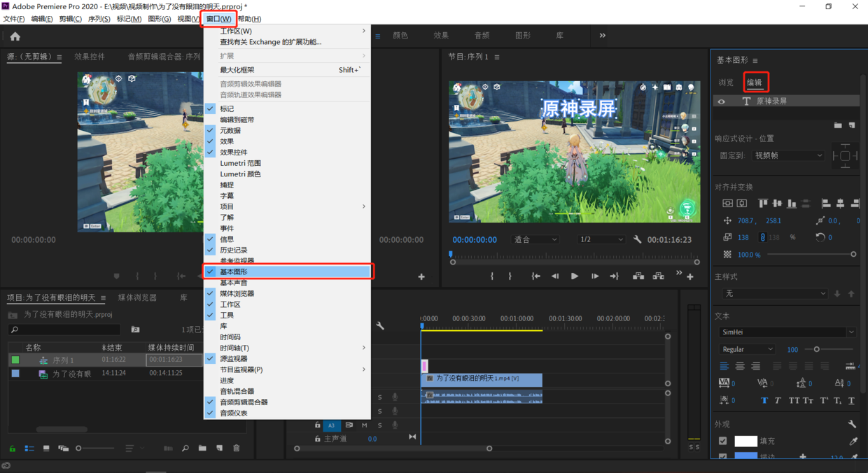The image size is (868, 473).
Task: Open the Regular font style dropdown
Action: click(x=747, y=349)
